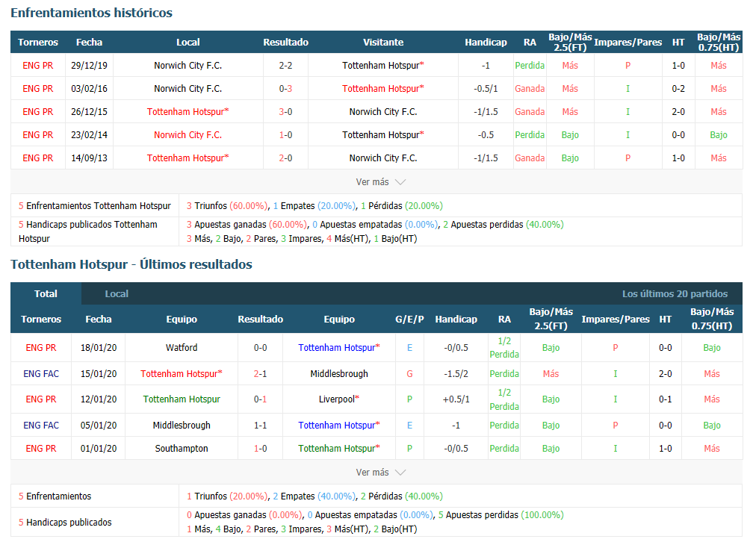This screenshot has width=756, height=545.
Task: Click the Enfrentamientos históricos heading
Action: point(92,13)
